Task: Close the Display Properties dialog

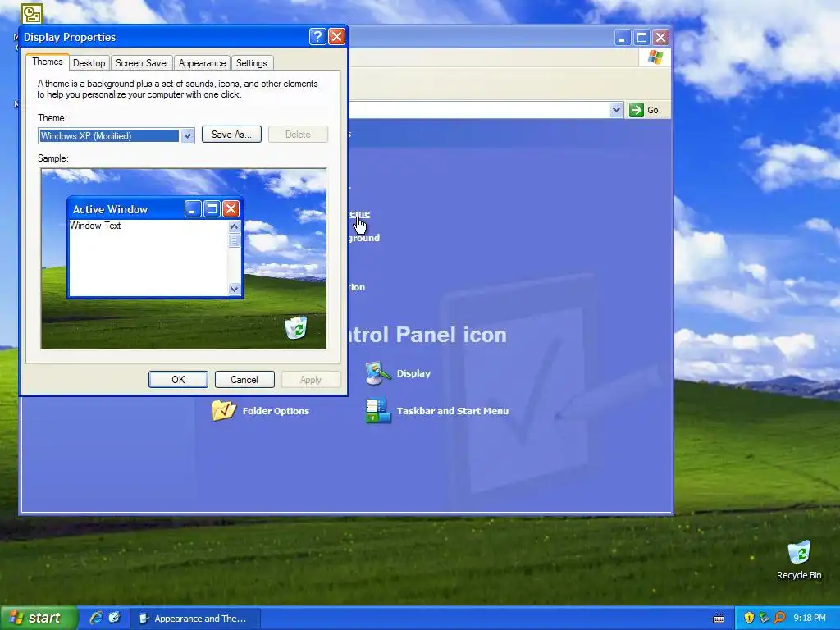Action: 336,36
